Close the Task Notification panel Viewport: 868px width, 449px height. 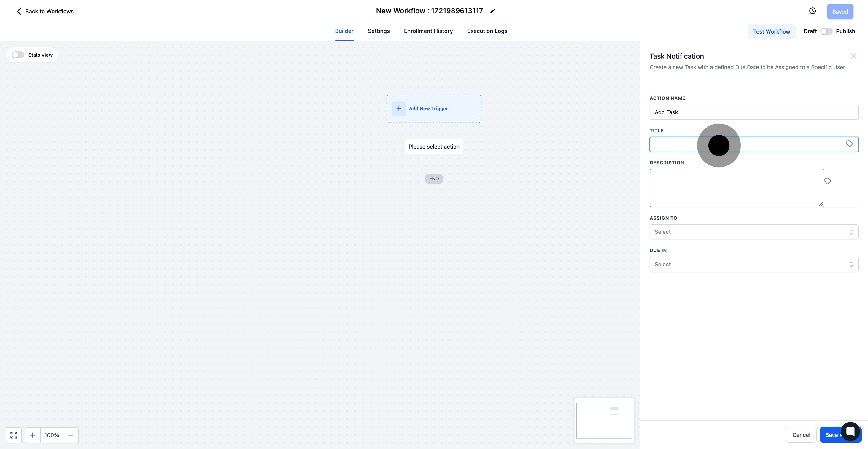click(x=853, y=56)
